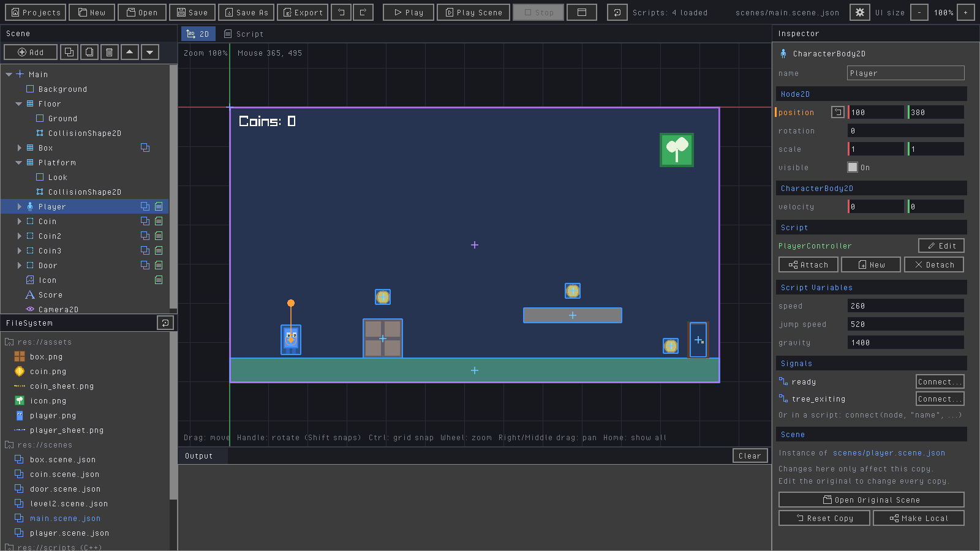Screen dimensions: 980x551
Task: Reload scripts using the refresh icon
Action: (x=617, y=12)
